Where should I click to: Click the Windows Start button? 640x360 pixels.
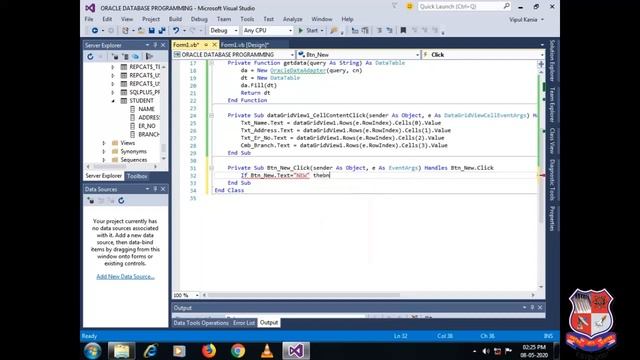click(x=92, y=351)
